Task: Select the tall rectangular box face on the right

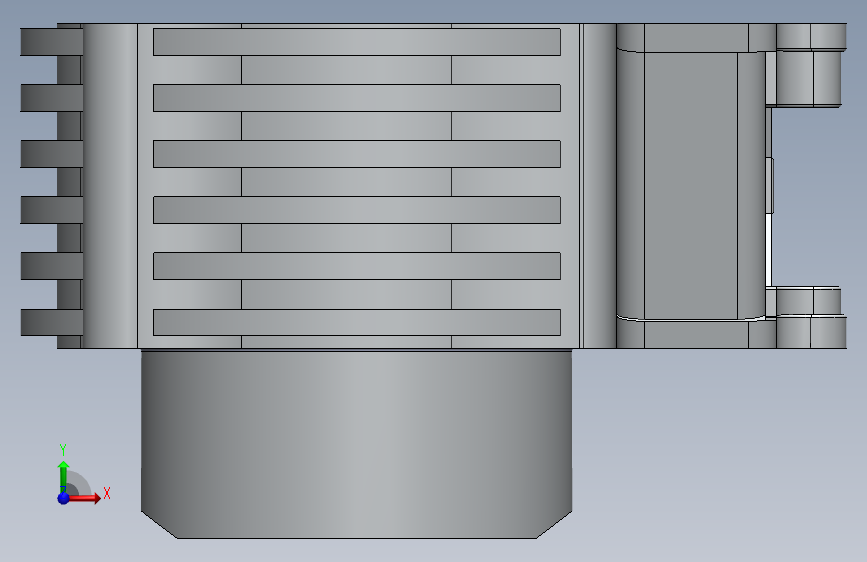Action: point(691,186)
